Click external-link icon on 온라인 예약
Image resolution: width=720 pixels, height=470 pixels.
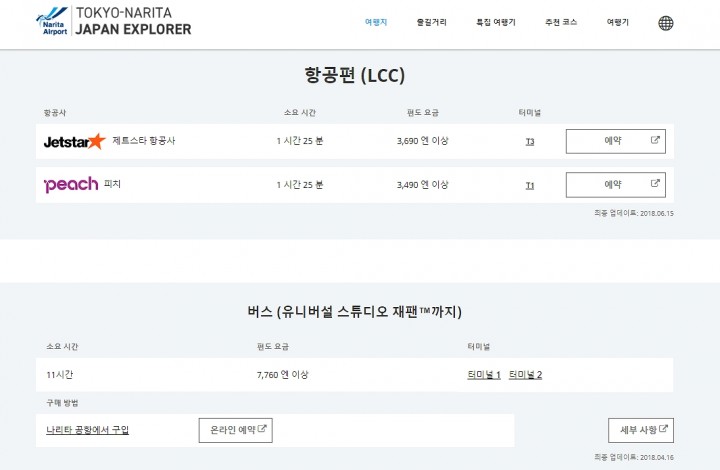pos(262,428)
